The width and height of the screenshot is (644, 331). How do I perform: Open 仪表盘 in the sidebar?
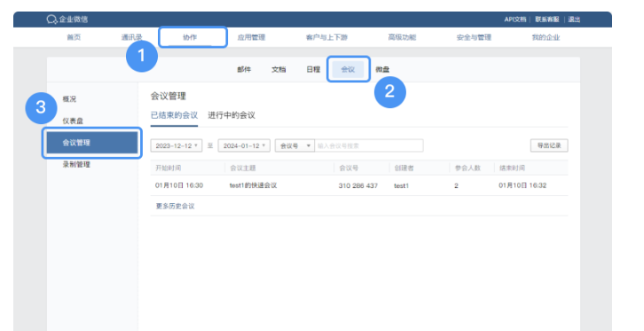(73, 121)
